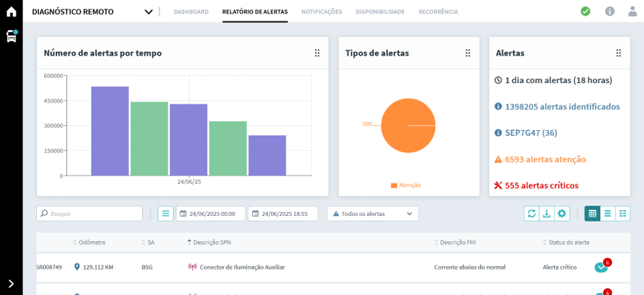Screen dimensions: 644x295
Task: Click the location pin beside 129.112 KM
Action: click(77, 267)
